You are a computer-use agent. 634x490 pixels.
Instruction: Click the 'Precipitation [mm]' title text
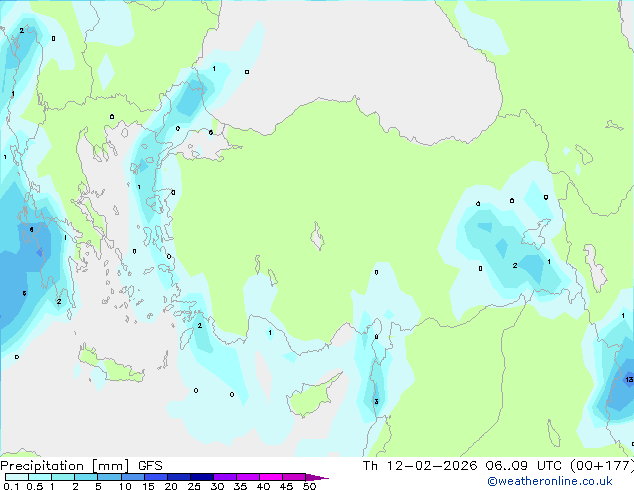(65, 466)
